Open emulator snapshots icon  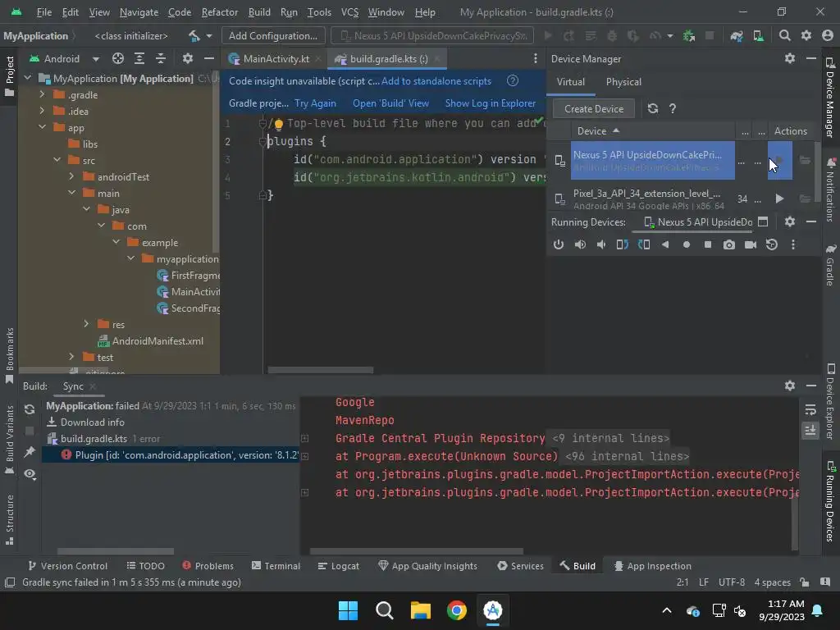771,244
